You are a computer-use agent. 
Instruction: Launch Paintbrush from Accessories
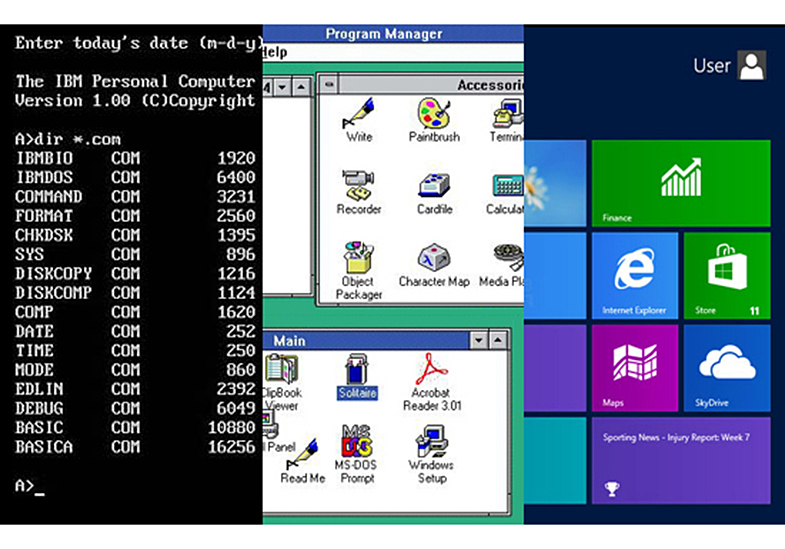tap(434, 120)
